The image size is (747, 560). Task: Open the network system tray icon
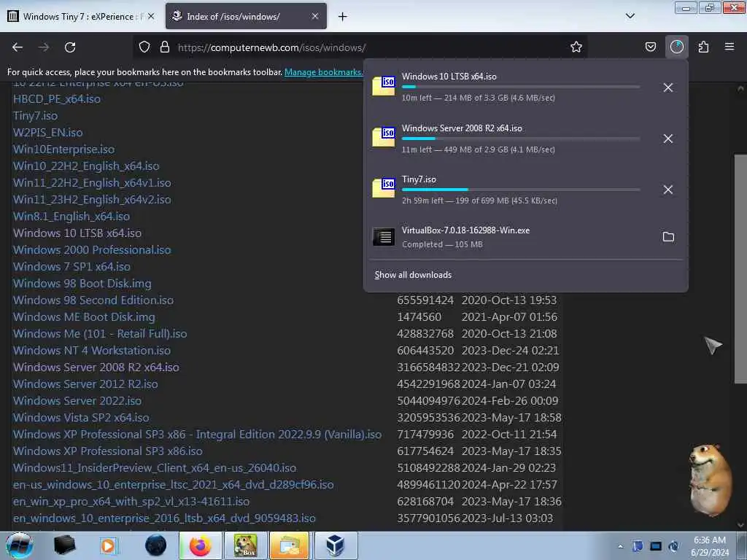coord(656,547)
